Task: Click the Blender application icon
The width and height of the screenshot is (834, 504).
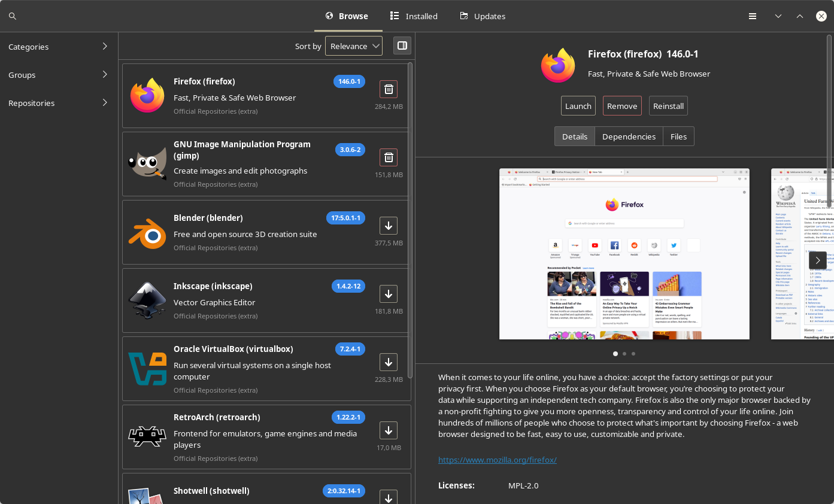Action: click(147, 232)
